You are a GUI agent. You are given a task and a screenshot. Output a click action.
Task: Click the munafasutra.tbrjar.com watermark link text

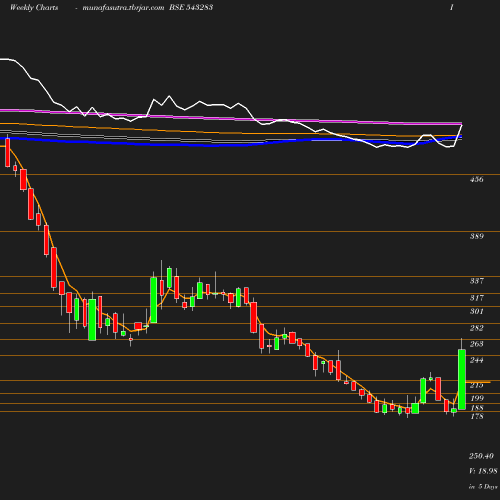[x=123, y=7]
